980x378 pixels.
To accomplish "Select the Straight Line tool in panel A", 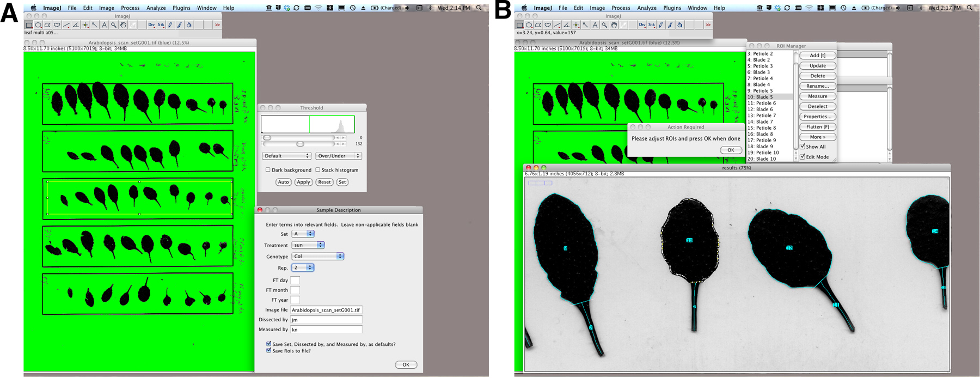I will [66, 25].
